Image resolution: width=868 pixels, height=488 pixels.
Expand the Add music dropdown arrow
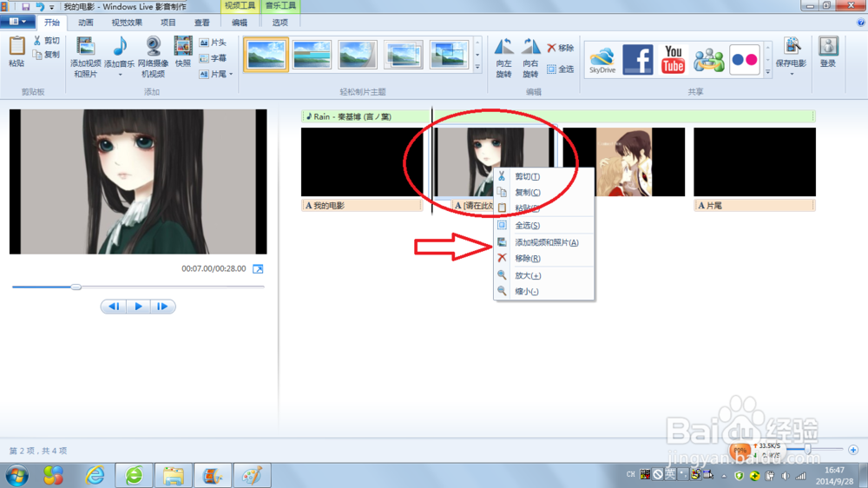[x=120, y=75]
